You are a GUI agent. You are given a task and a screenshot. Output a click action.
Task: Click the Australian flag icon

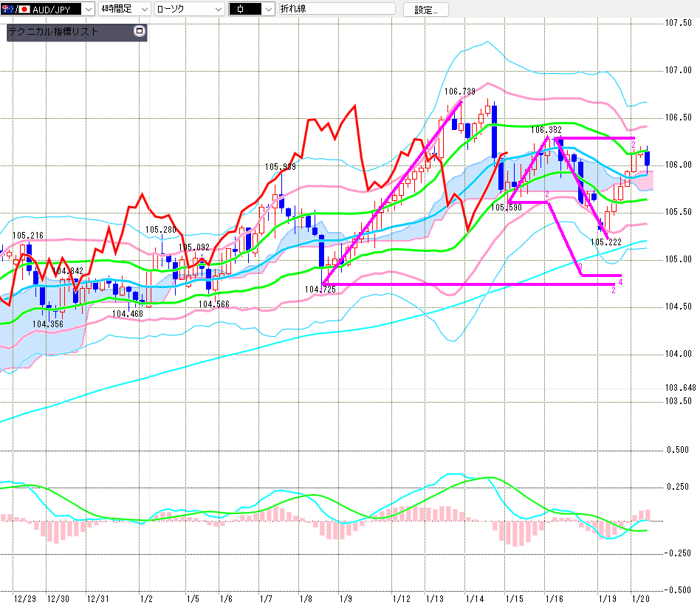(x=8, y=10)
